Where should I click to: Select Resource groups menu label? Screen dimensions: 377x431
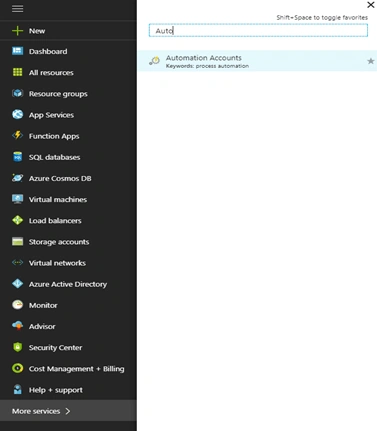[x=58, y=94]
